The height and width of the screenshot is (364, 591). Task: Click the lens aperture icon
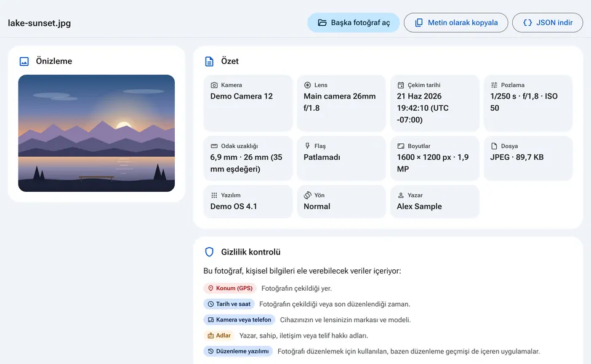pyautogui.click(x=308, y=85)
